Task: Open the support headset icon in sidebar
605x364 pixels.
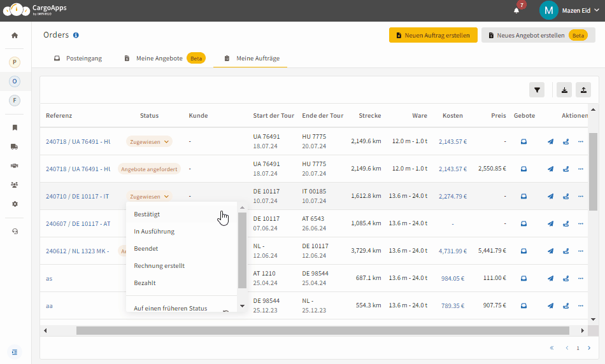Action: (x=15, y=232)
